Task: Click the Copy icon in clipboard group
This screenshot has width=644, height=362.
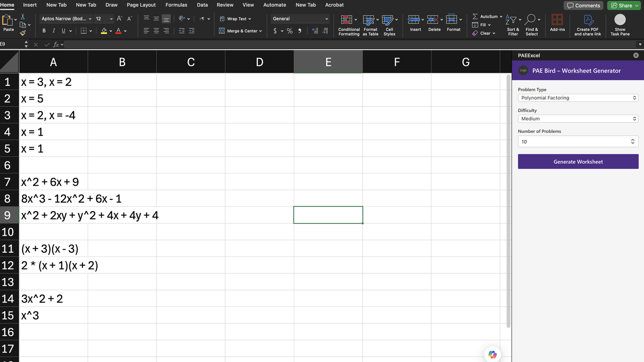Action: tap(24, 25)
